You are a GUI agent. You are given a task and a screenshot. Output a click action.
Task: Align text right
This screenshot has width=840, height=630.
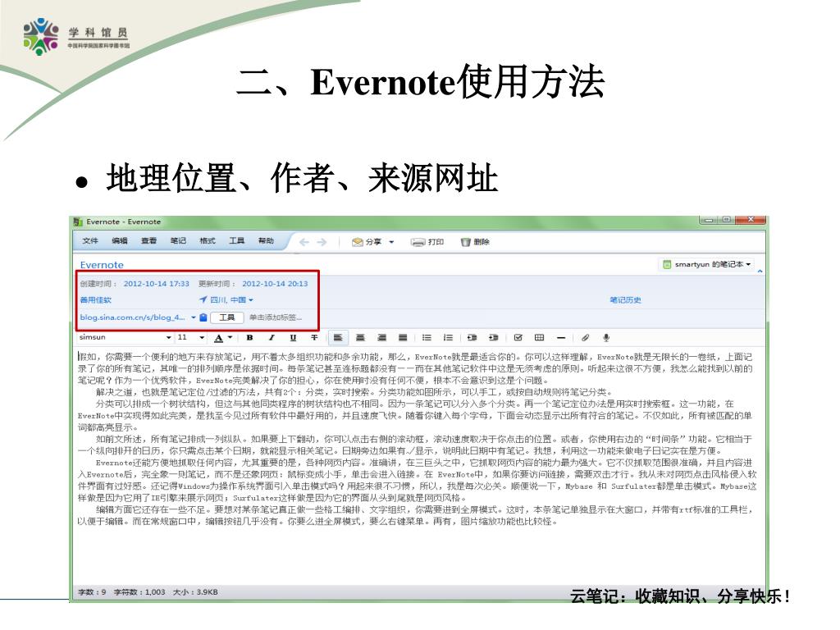[381, 337]
